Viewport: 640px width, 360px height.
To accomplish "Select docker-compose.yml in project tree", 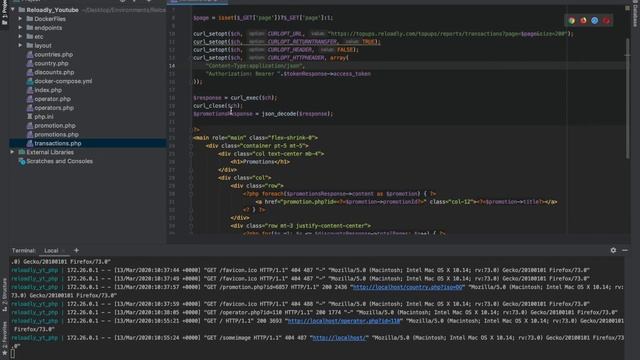I will (63, 81).
